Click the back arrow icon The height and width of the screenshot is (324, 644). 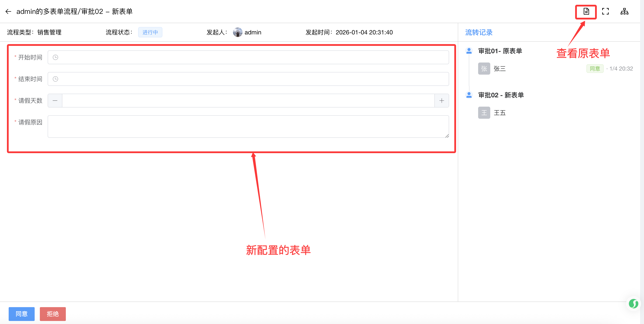8,11
